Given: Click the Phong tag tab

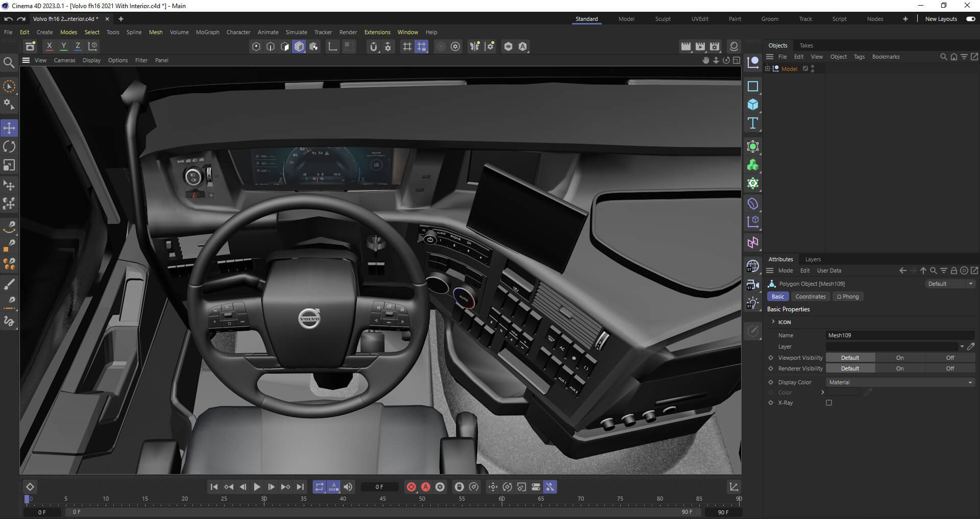Looking at the screenshot, I should [847, 296].
